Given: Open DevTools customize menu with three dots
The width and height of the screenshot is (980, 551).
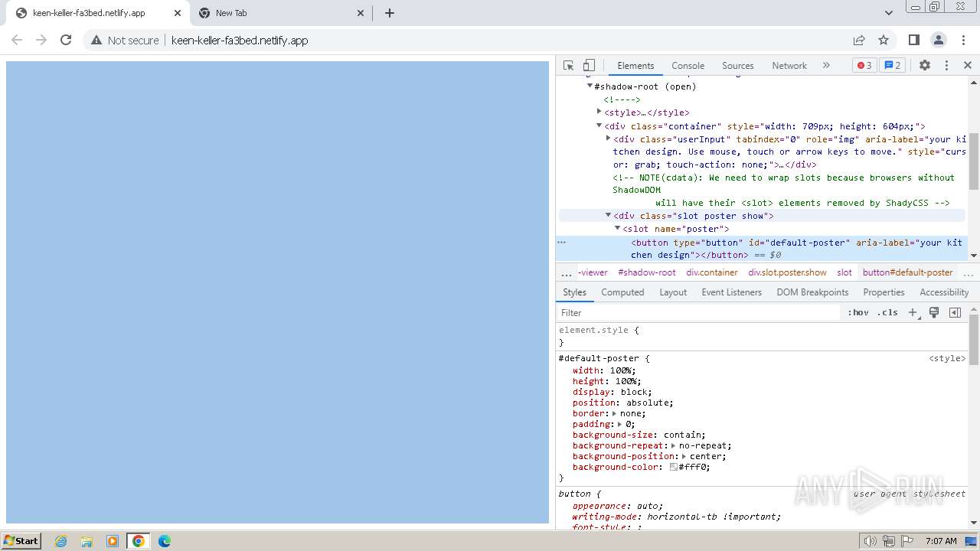Looking at the screenshot, I should point(946,66).
